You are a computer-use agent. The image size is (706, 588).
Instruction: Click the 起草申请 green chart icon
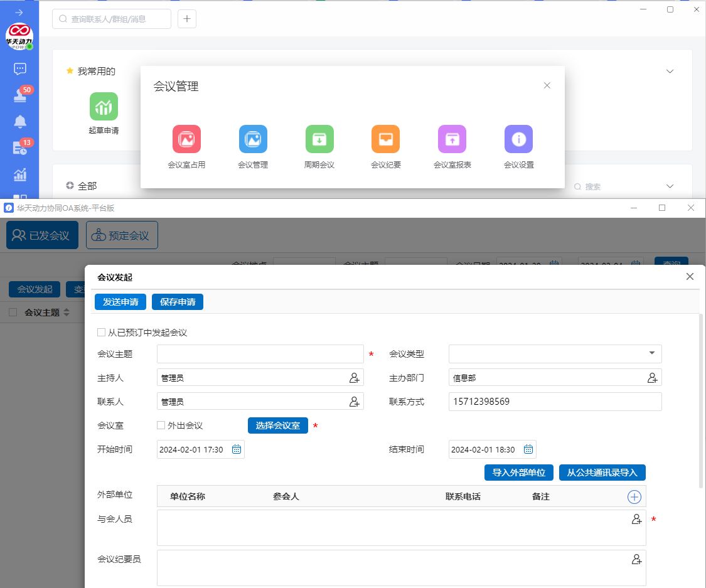point(104,106)
